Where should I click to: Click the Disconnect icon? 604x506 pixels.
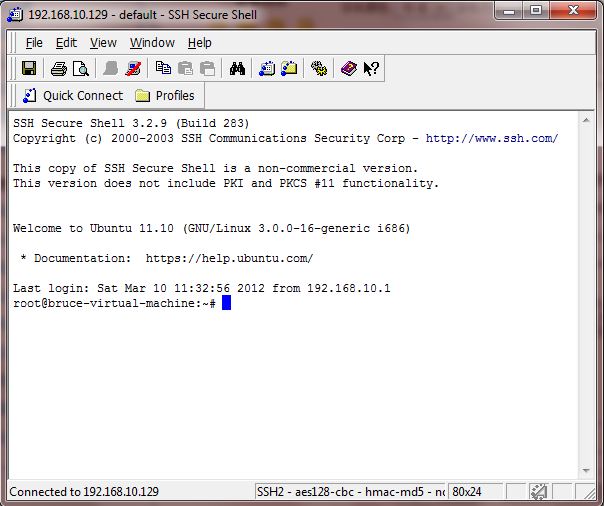(133, 69)
